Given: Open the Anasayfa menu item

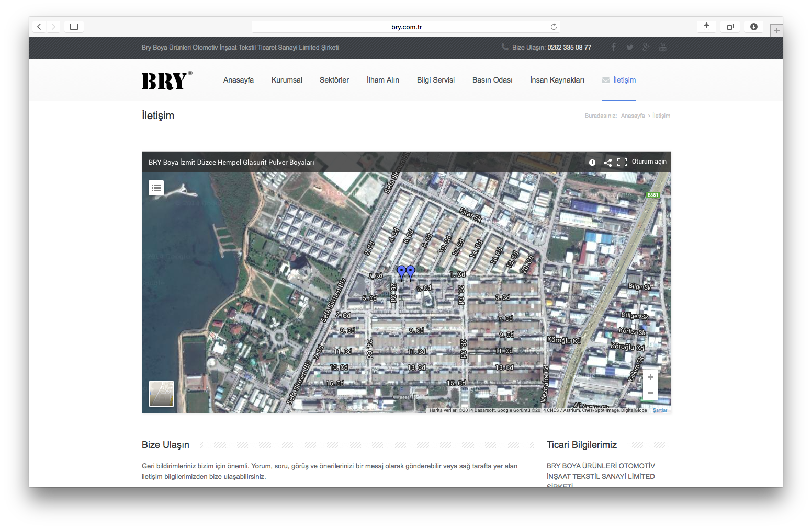Looking at the screenshot, I should click(x=239, y=80).
